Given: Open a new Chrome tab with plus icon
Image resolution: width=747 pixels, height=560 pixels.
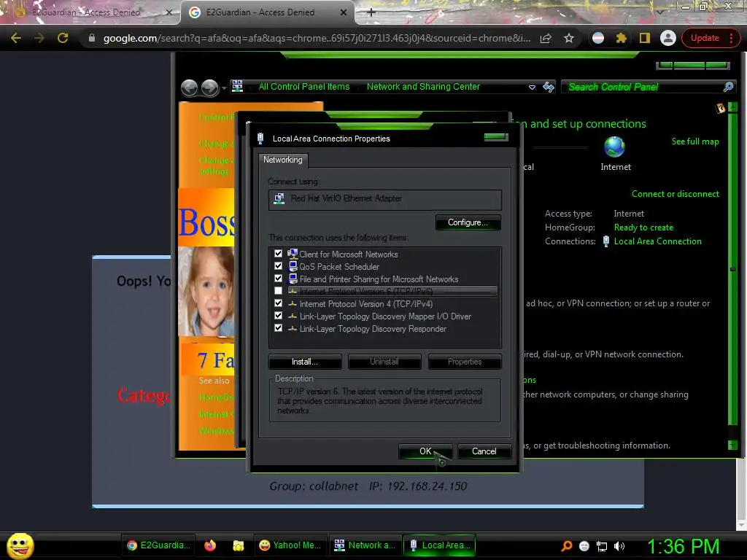Looking at the screenshot, I should (x=371, y=12).
